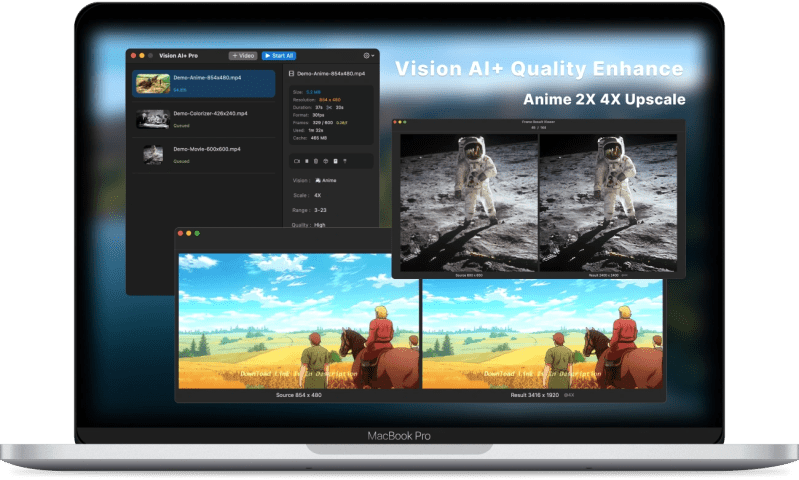Open the Demo-Colorizer video thumbnail
Screen dimensions: 799x480
(153, 119)
